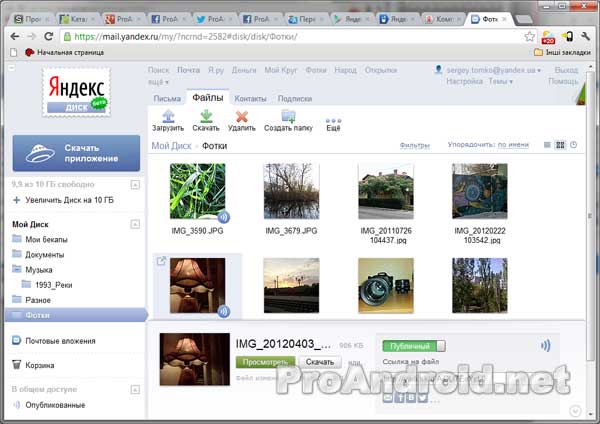Open the Музыка folder
This screenshot has height=424, width=600.
click(x=33, y=270)
